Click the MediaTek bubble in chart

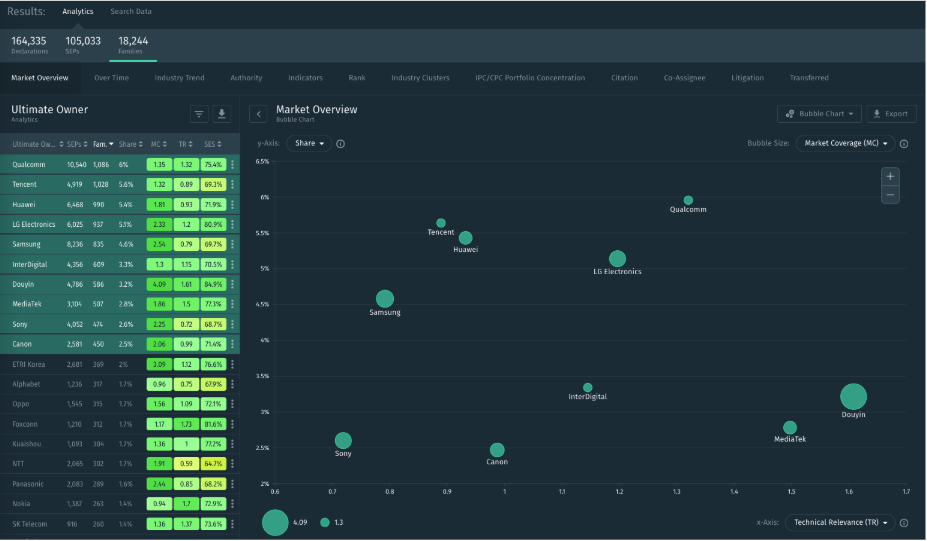tap(790, 427)
